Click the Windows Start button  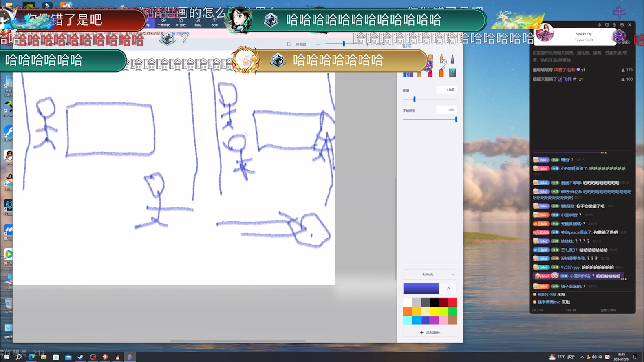point(6,357)
